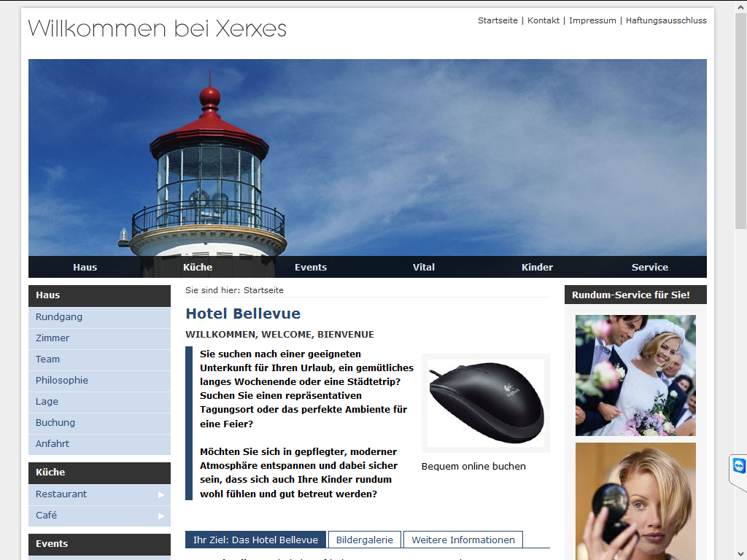The width and height of the screenshot is (747, 560).
Task: Open the Vital main navigation item
Action: [x=424, y=267]
